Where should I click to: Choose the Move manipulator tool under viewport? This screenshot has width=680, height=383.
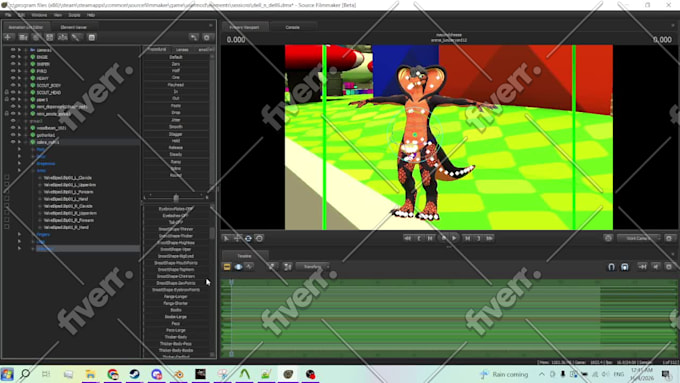pos(237,238)
